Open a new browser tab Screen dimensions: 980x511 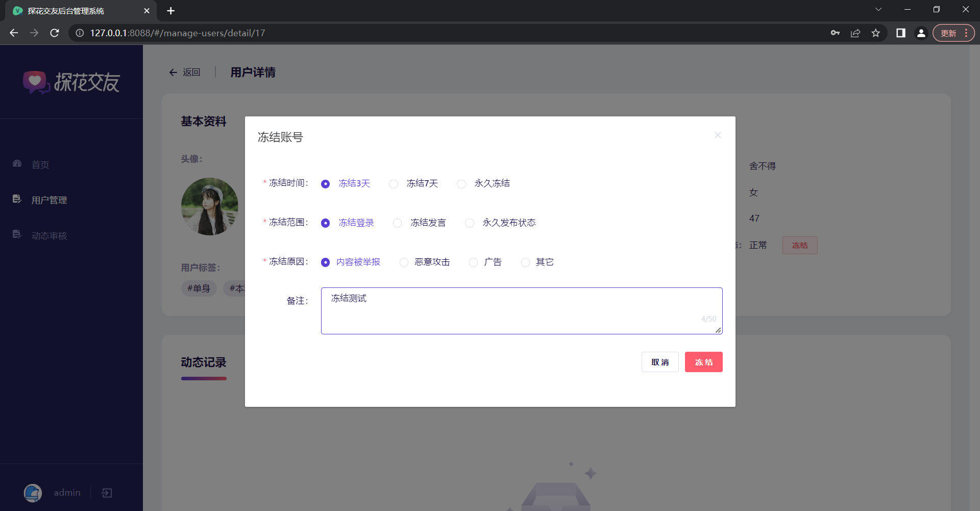coord(171,11)
